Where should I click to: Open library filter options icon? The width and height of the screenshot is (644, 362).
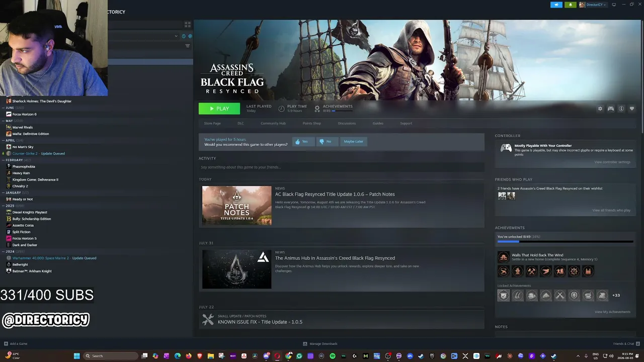tap(188, 46)
